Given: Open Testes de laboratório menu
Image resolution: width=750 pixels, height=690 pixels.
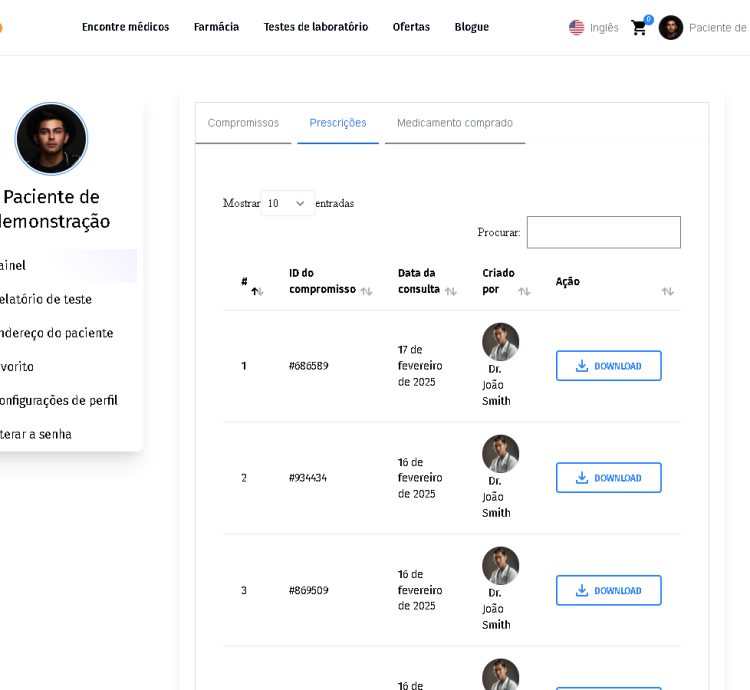Looking at the screenshot, I should [x=316, y=27].
